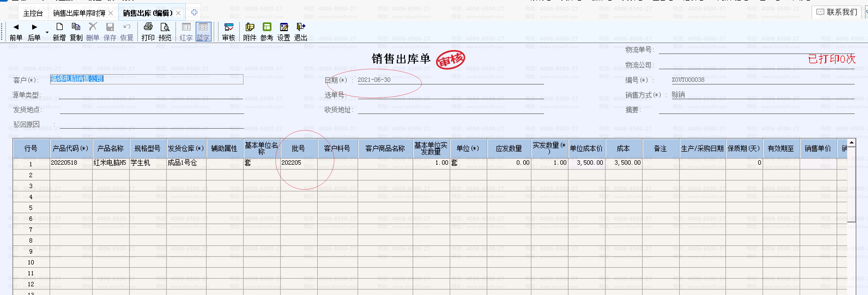The width and height of the screenshot is (868, 295).
Task: Open attachments with 附件 icon
Action: (250, 31)
